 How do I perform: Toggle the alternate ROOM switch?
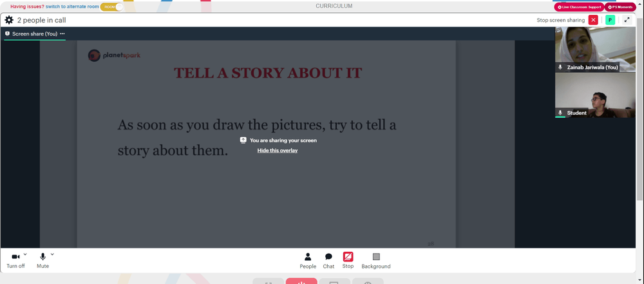click(x=111, y=7)
